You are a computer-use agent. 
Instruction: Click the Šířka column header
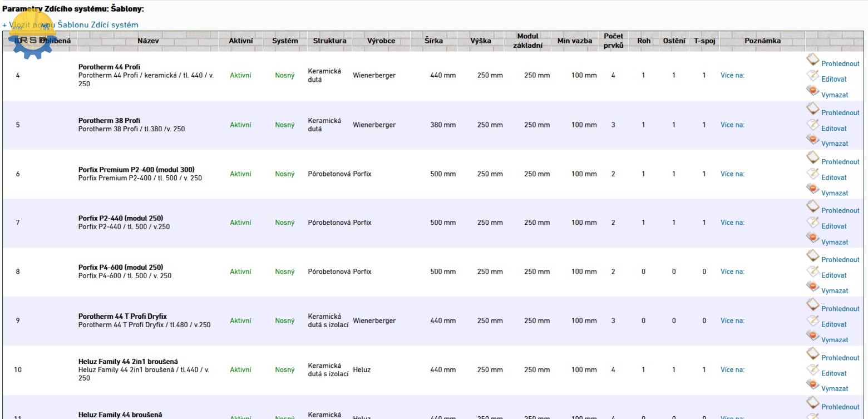coord(434,41)
